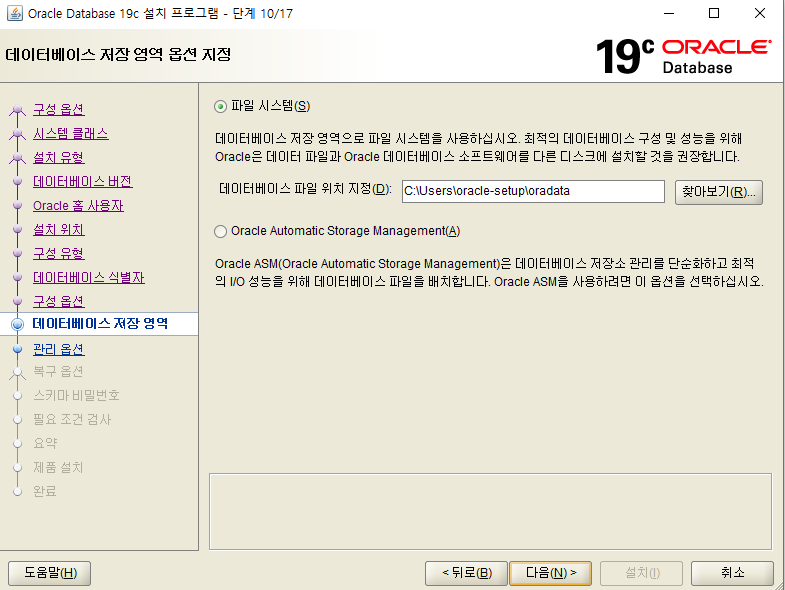Click the greyed 요약 step
785x590 pixels.
(45, 443)
